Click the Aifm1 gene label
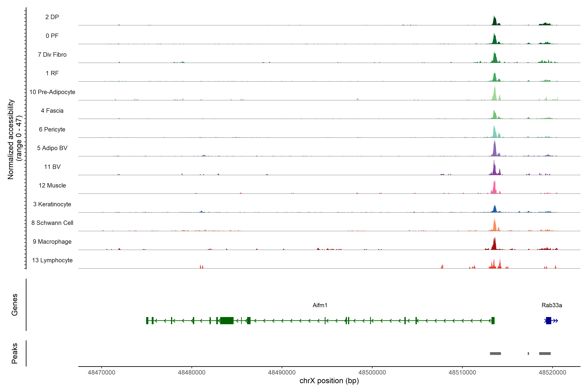This screenshot has height=392, width=588. pos(320,305)
